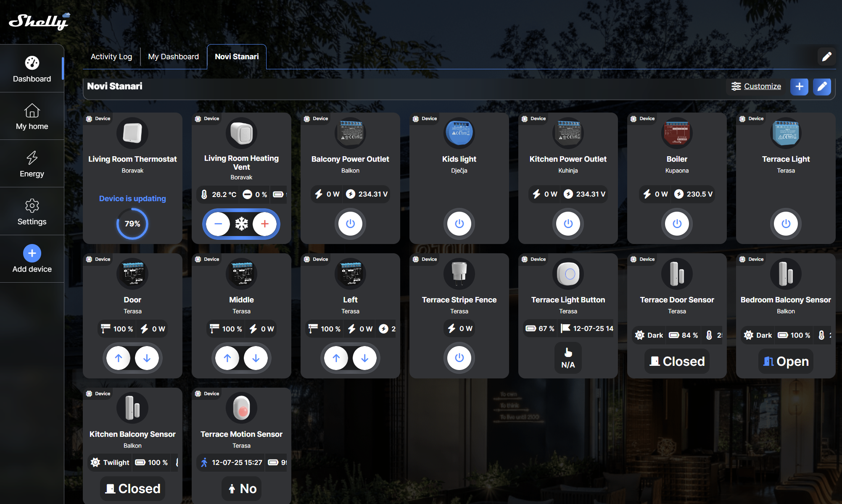The image size is (842, 504).
Task: Click the blue pencil edit button
Action: click(x=822, y=87)
